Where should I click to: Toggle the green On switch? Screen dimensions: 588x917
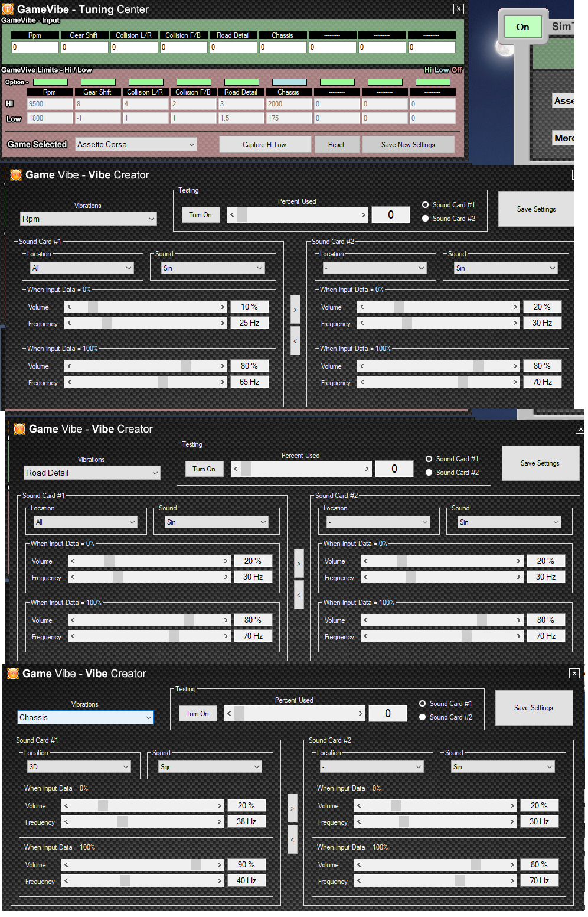click(x=523, y=27)
